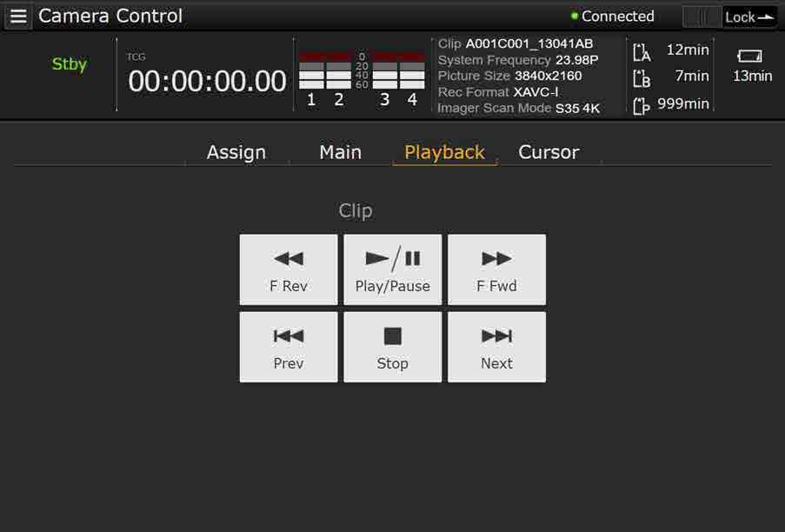Start playback with Play/Pause button
Viewport: 785px width, 532px height.
(x=393, y=269)
